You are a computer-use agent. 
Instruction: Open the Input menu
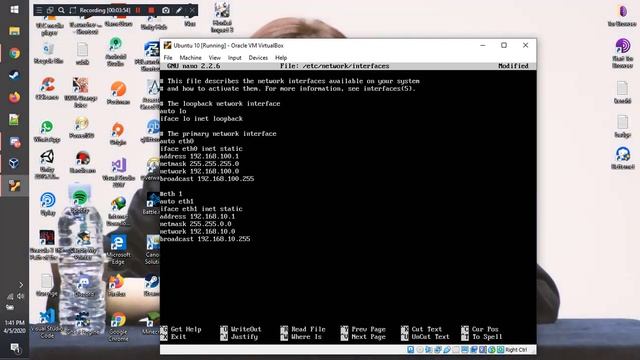tap(235, 58)
